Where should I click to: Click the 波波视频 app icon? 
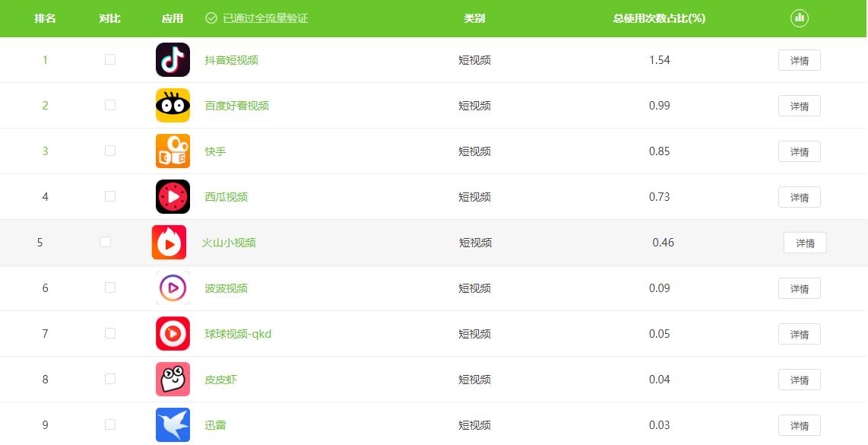pyautogui.click(x=173, y=288)
